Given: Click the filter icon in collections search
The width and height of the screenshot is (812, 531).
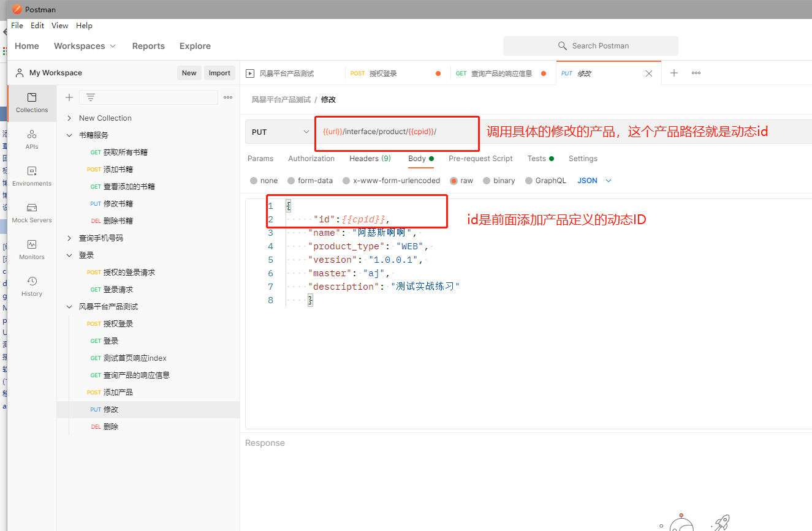Looking at the screenshot, I should (x=91, y=97).
